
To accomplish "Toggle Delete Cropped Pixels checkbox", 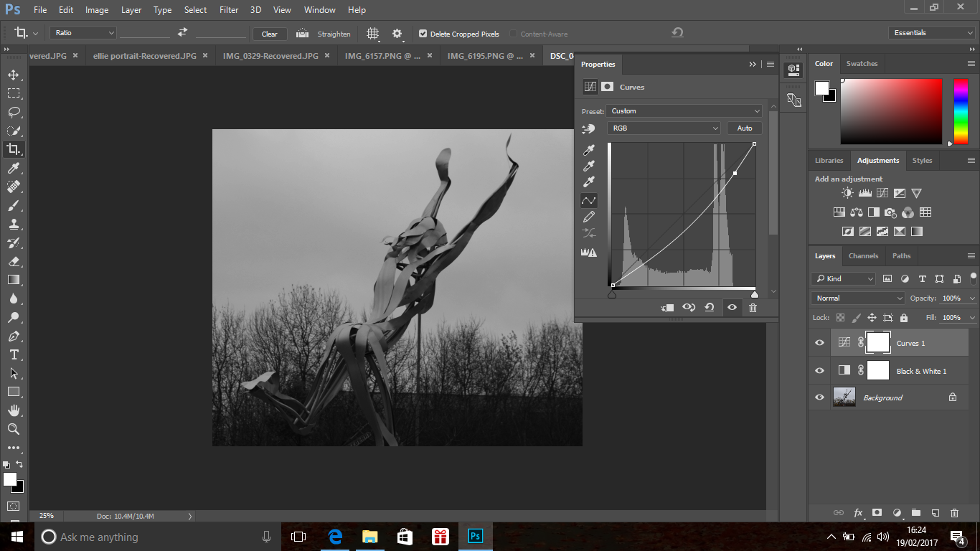I will (x=423, y=34).
